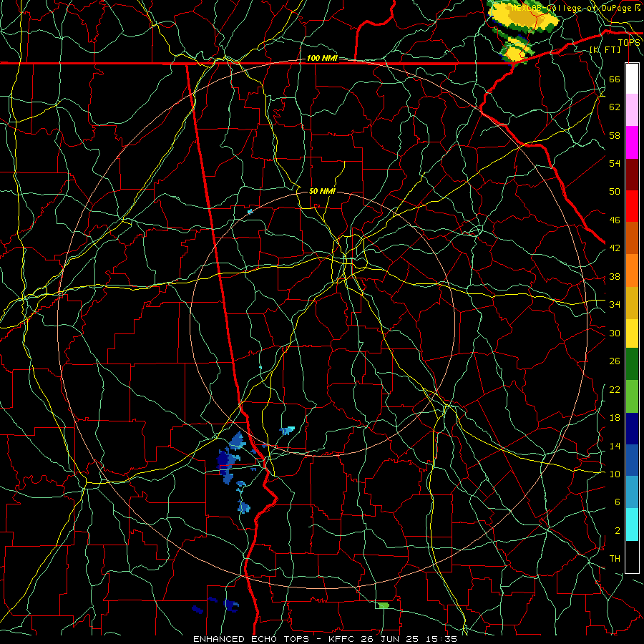Screen dimensions: 644x644
Task: Pick the cyan legend swatch
Action: click(632, 525)
